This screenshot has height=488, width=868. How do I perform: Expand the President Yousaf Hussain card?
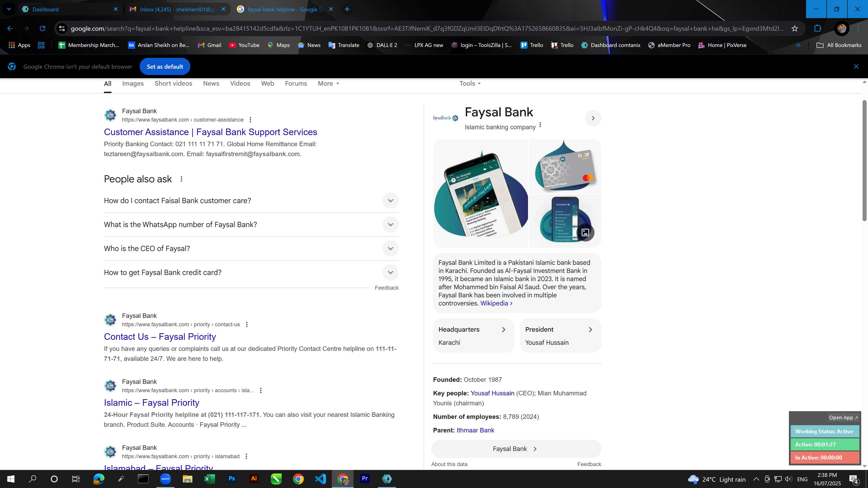pyautogui.click(x=560, y=336)
